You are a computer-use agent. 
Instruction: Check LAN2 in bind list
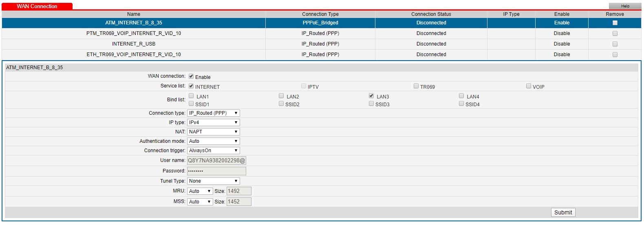point(281,96)
